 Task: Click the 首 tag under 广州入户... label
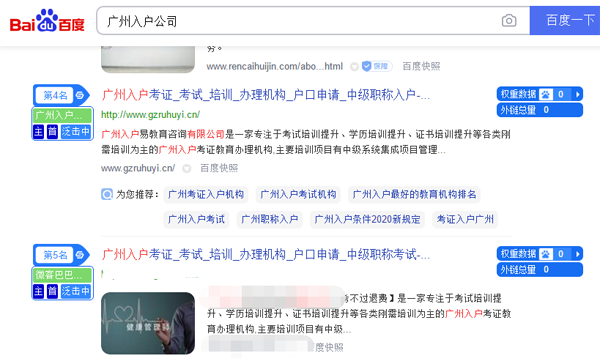click(52, 131)
